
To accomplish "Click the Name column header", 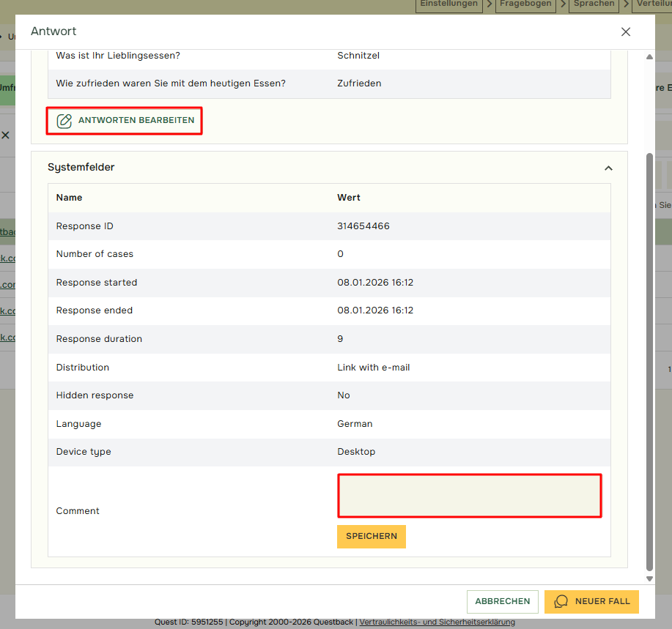I will click(x=69, y=198).
